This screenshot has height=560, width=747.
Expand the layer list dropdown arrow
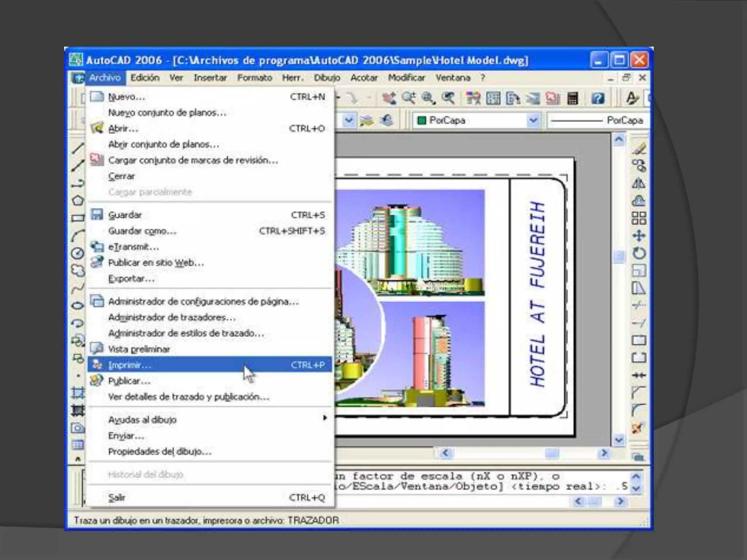(349, 120)
